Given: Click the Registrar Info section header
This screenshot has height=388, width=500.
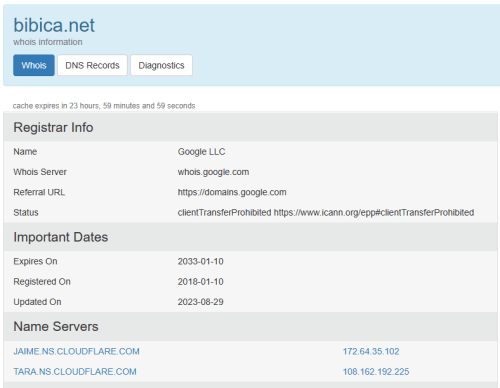Looking at the screenshot, I should (x=251, y=127).
